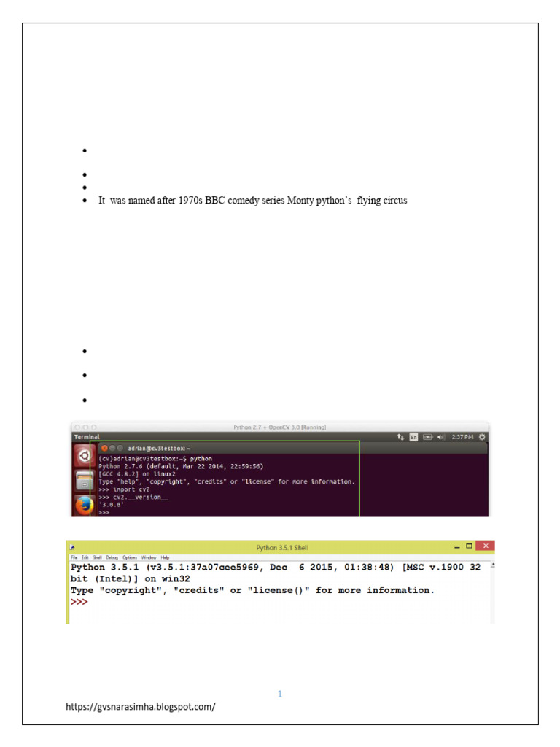The width and height of the screenshot is (560, 747).
Task: Click the gvsnarasimha.blogspot.com footer link
Action: pos(141,706)
